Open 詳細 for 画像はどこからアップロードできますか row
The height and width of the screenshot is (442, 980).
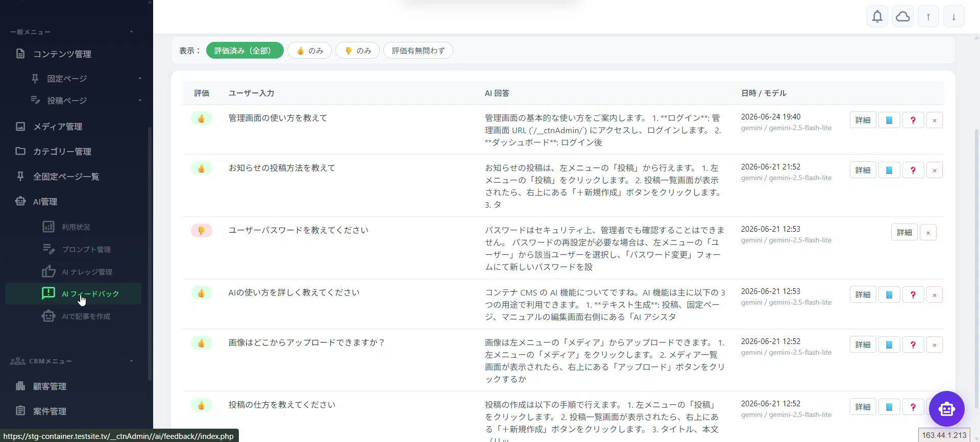click(x=863, y=345)
